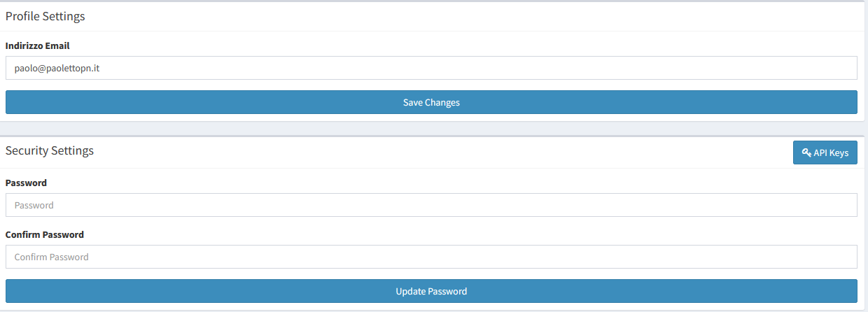Submit the Update Password button
Image resolution: width=868 pixels, height=312 pixels.
[431, 291]
